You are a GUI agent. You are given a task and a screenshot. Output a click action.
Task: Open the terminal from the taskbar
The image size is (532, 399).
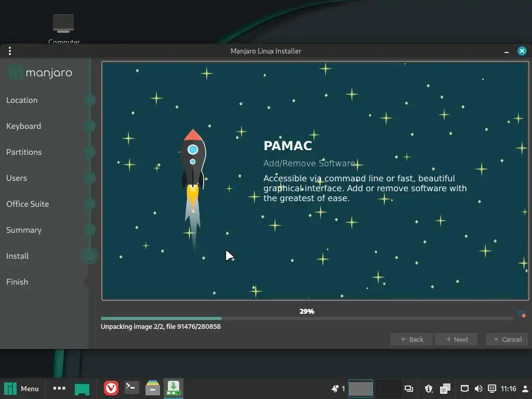(131, 388)
